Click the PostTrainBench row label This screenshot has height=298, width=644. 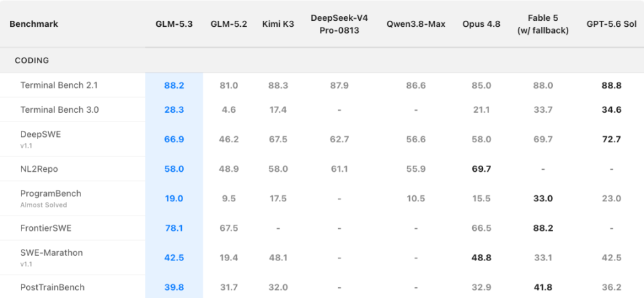(x=52, y=287)
